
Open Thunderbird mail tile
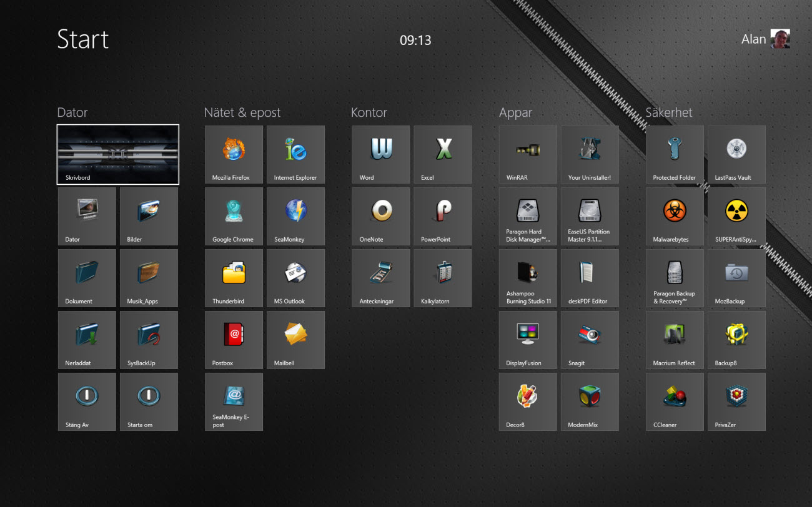234,278
